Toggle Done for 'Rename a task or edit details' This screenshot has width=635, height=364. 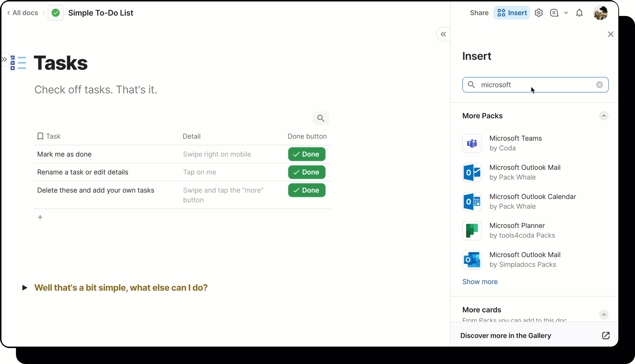tap(306, 172)
